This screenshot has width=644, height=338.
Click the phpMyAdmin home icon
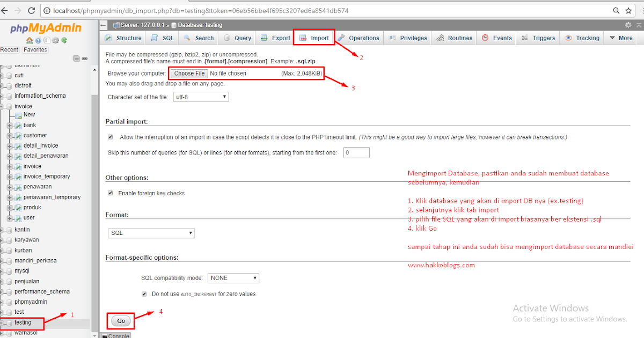(30, 40)
